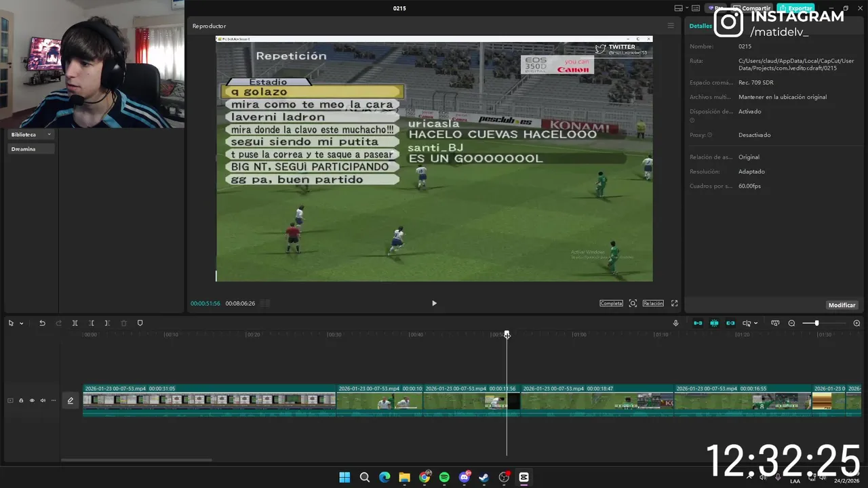
Task: Start voice recording with microphone icon
Action: click(675, 323)
